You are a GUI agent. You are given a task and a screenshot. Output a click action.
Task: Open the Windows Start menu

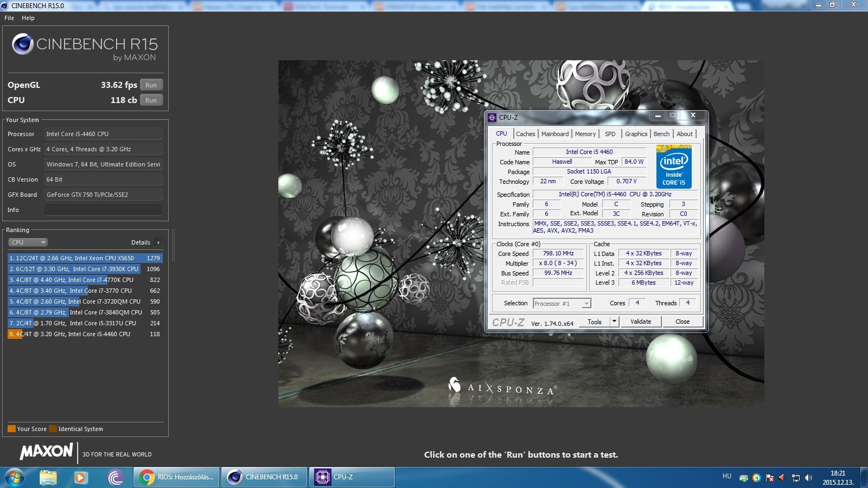coord(14,477)
